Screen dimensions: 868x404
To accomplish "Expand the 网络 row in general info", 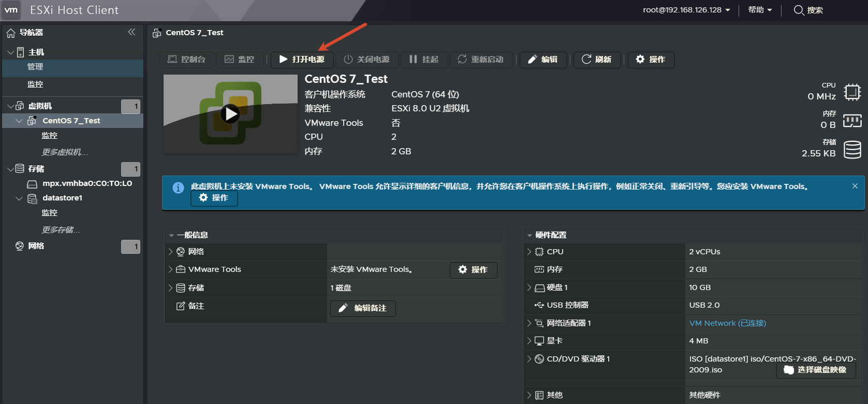I will click(x=170, y=252).
